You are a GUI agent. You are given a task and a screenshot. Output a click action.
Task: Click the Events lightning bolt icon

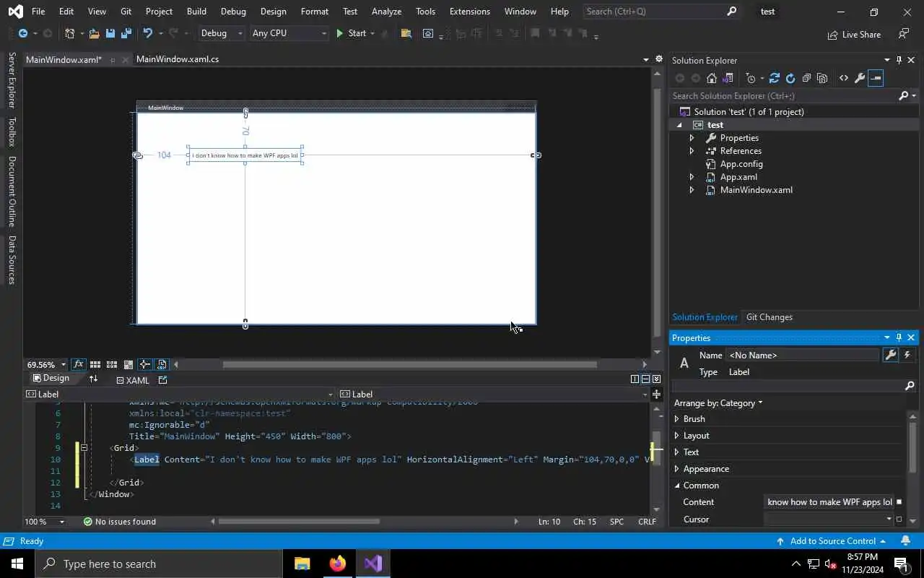click(x=907, y=355)
